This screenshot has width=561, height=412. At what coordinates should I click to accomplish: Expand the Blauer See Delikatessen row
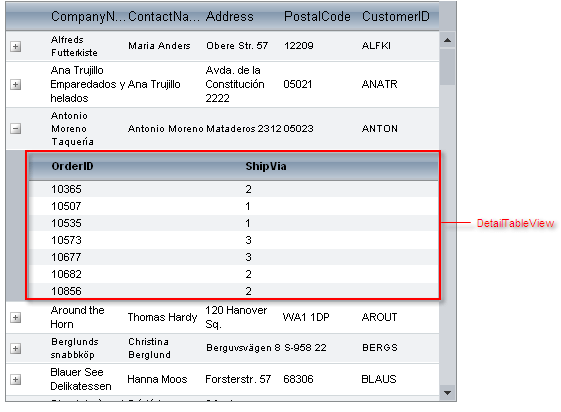15,379
